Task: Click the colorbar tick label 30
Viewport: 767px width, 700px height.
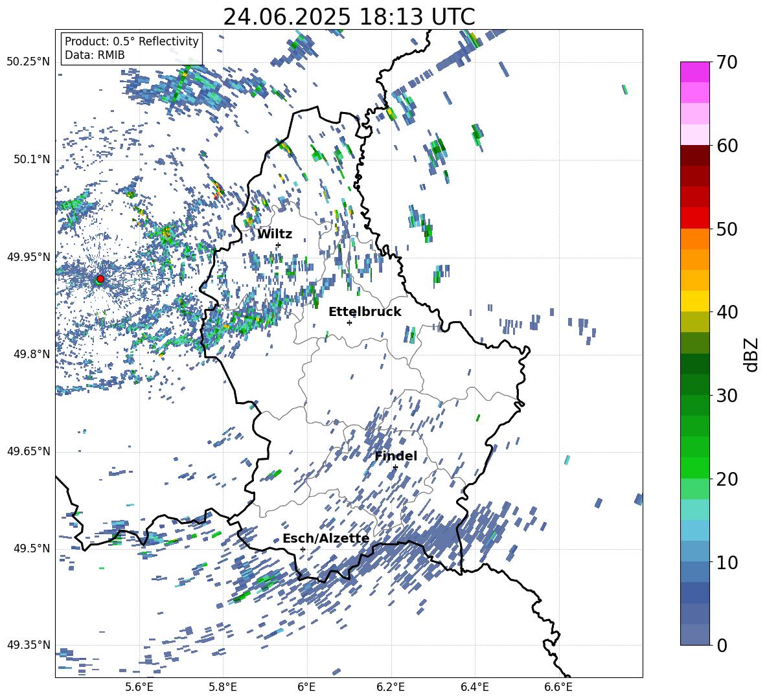Action: (x=727, y=396)
